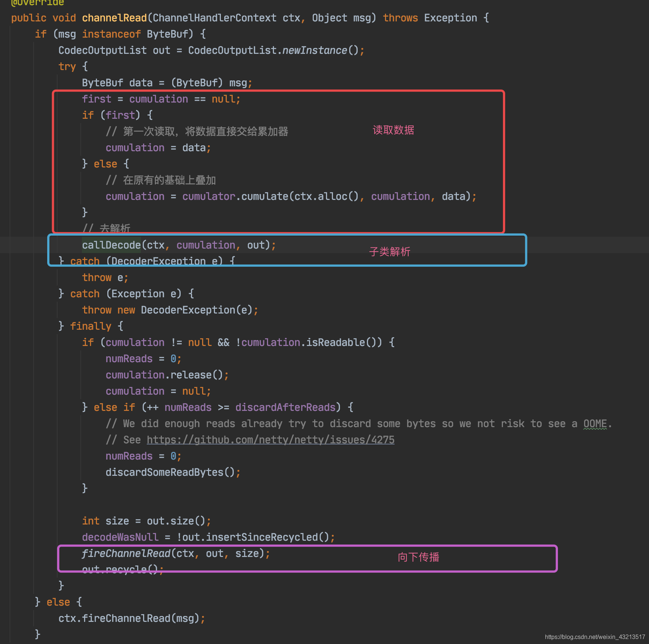Click the ctx.fireChannelRead(msg) call

[132, 618]
